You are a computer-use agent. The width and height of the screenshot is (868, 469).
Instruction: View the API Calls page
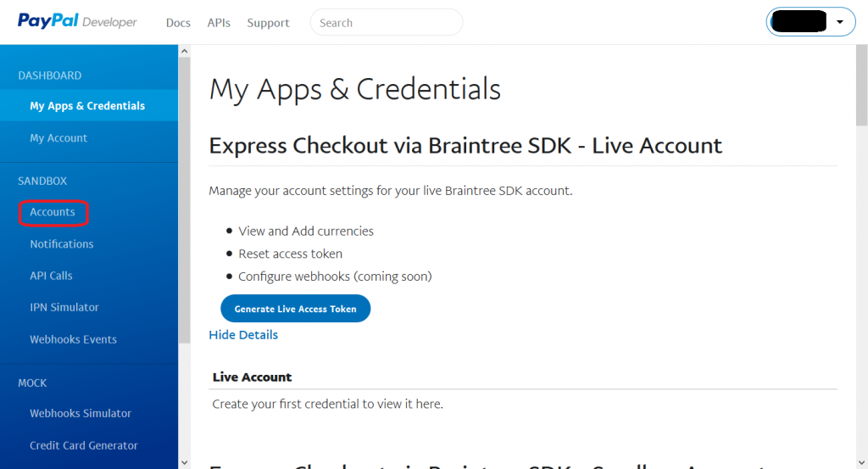tap(51, 276)
